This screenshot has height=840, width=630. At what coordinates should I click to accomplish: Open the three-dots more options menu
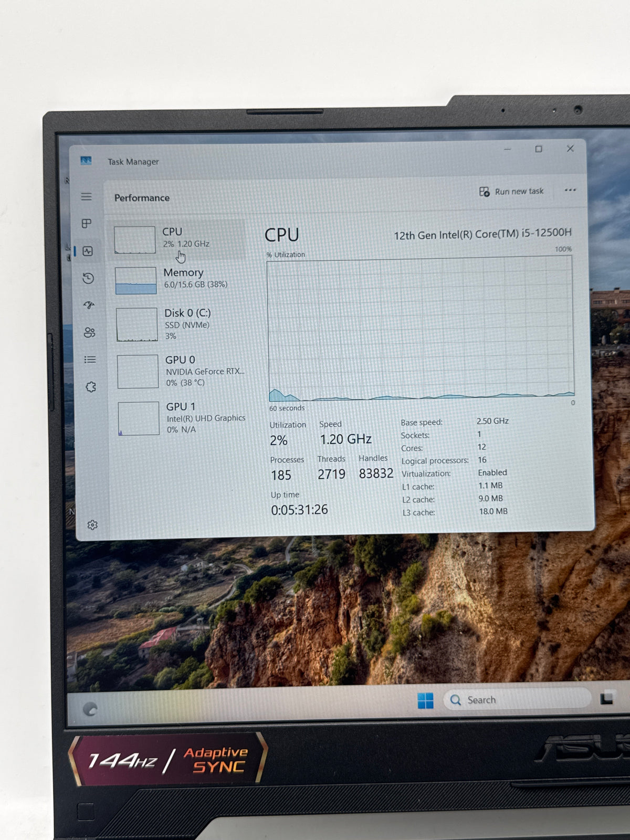tap(570, 190)
